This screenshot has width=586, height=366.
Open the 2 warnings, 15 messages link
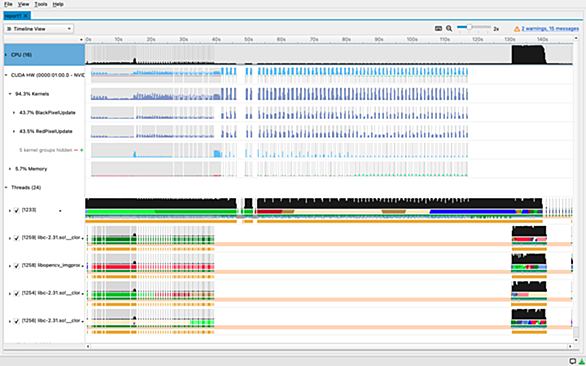click(550, 29)
